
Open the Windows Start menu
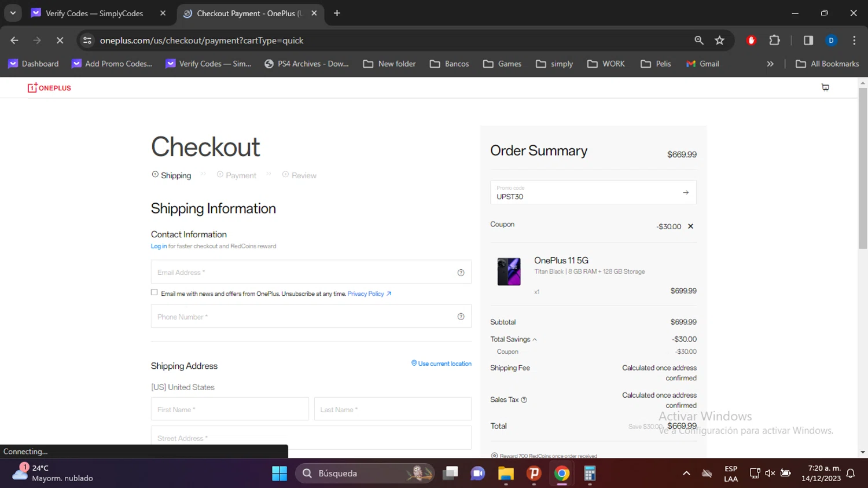coord(279,474)
